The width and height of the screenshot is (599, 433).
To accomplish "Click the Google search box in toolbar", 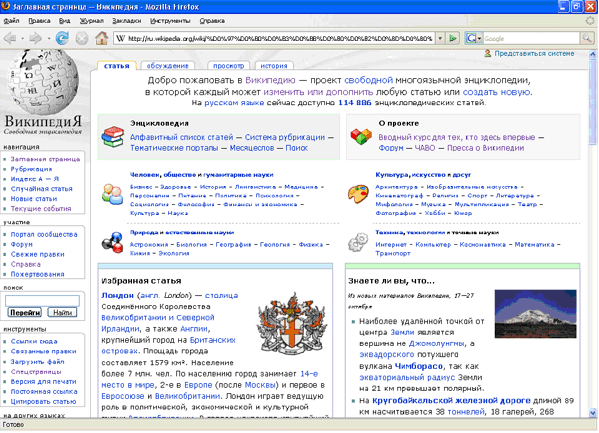I will pyautogui.click(x=531, y=38).
